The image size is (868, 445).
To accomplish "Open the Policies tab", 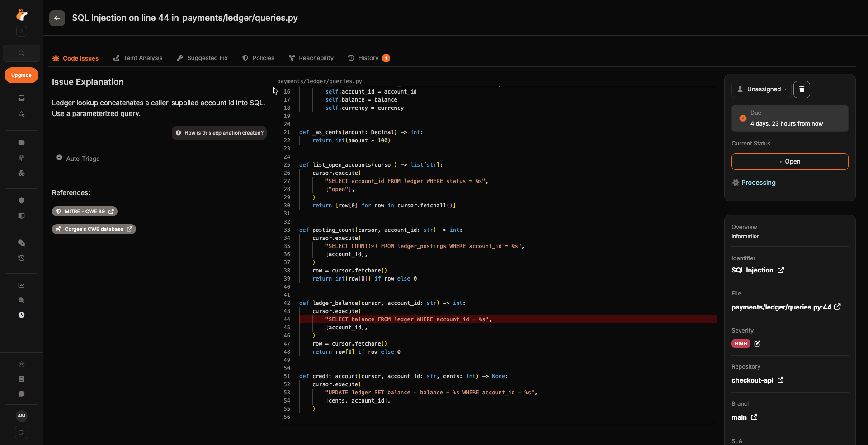I will coord(258,58).
